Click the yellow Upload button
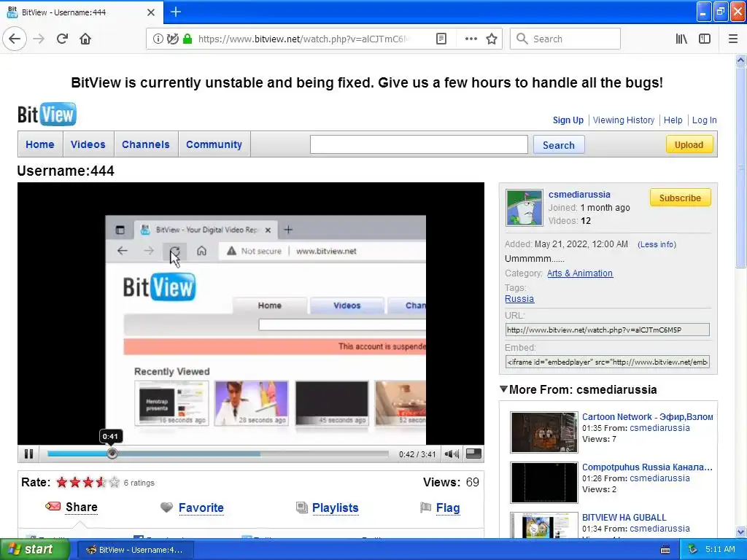This screenshot has height=560, width=747. tap(689, 145)
